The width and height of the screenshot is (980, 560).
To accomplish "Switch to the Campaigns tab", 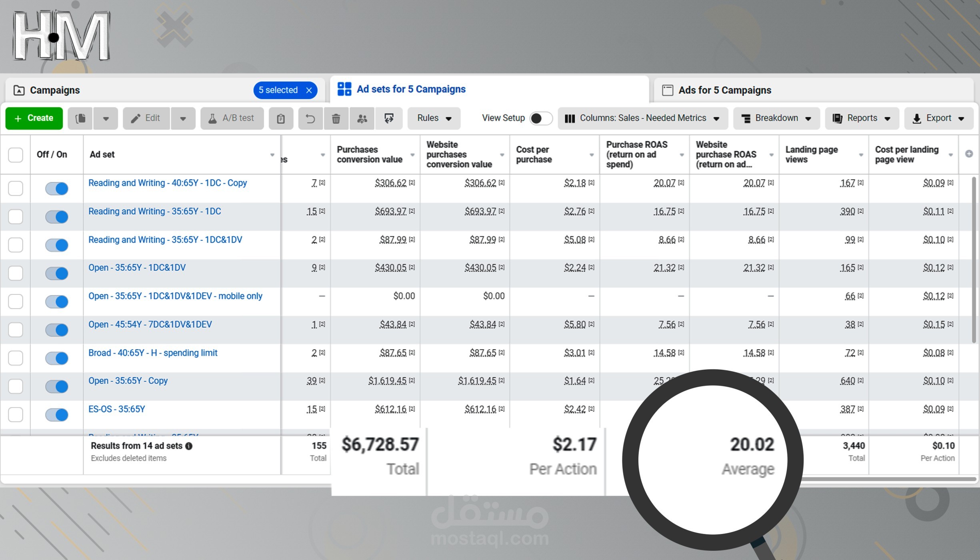I will [x=55, y=90].
